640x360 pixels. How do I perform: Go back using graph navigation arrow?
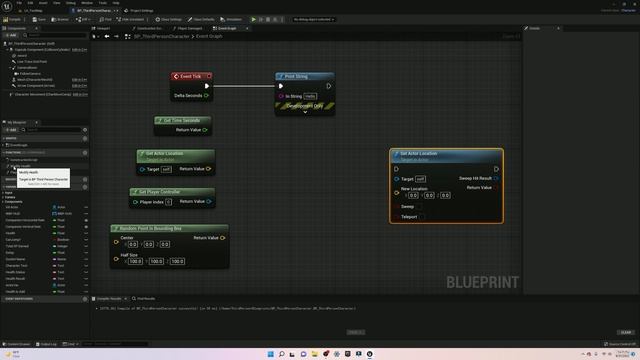point(107,36)
